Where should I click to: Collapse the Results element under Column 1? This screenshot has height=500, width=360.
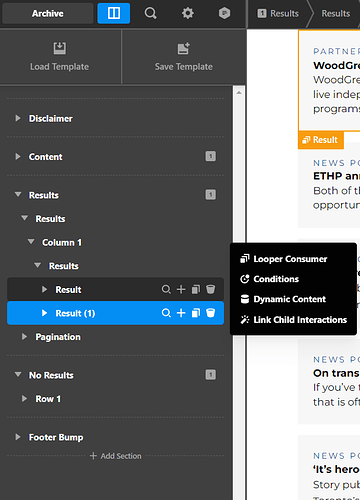[38, 266]
